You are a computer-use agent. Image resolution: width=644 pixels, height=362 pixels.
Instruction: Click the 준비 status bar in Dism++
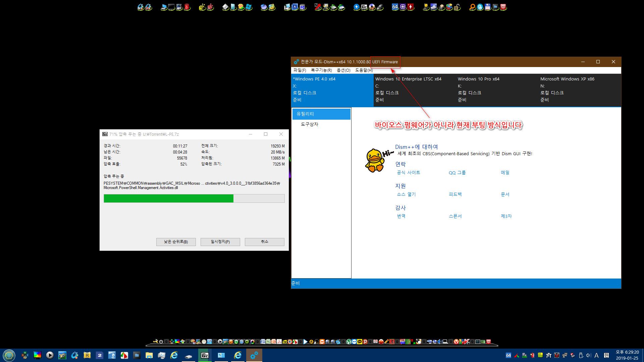pyautogui.click(x=456, y=283)
